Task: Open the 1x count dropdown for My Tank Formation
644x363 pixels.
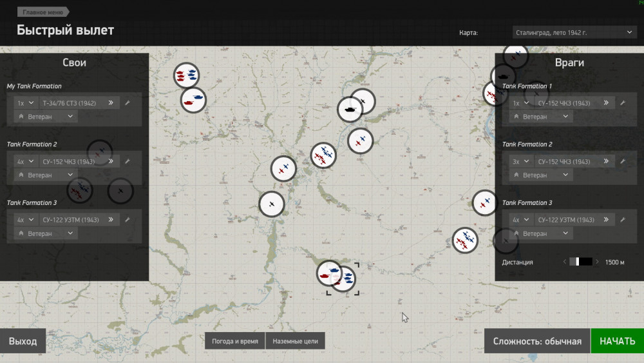Action: (x=26, y=103)
